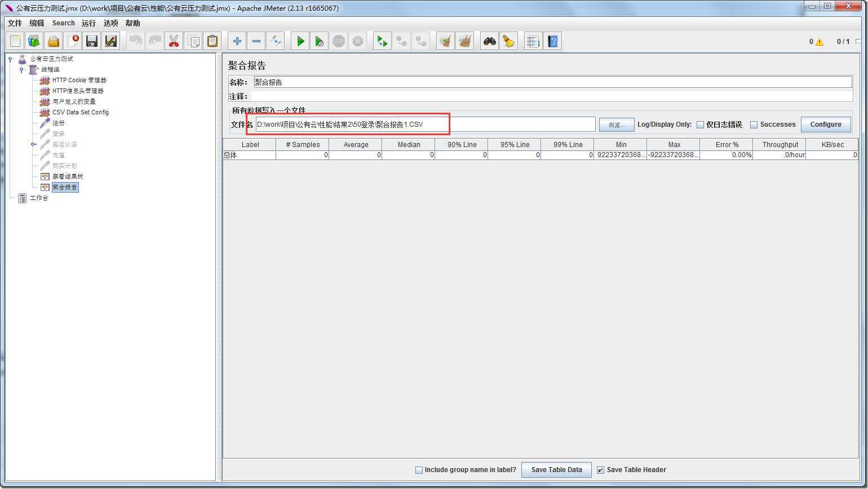Click the Save As toolbar icon

coord(111,41)
